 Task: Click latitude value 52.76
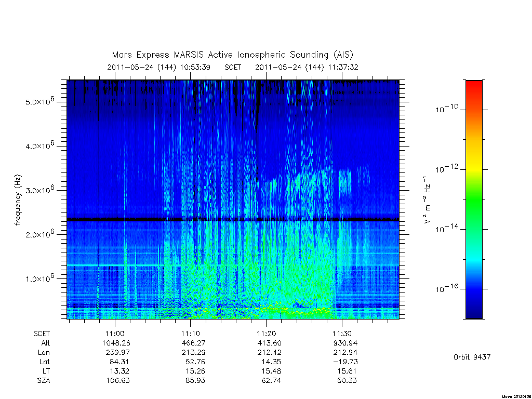195,362
